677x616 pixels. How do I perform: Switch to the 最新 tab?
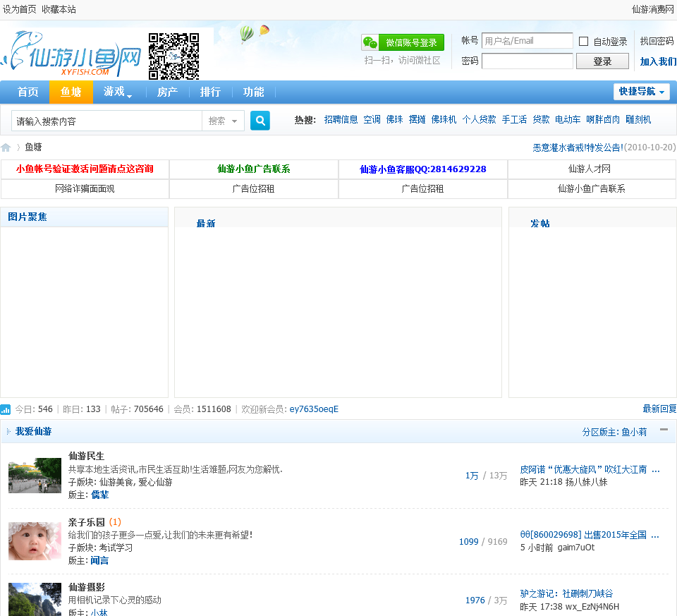pos(205,223)
